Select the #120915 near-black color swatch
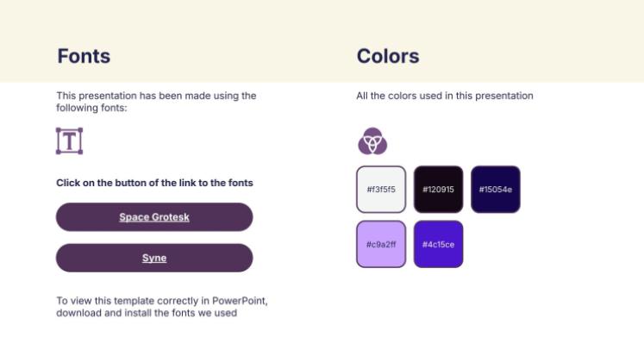Image resolution: width=644 pixels, height=362 pixels. tap(438, 189)
